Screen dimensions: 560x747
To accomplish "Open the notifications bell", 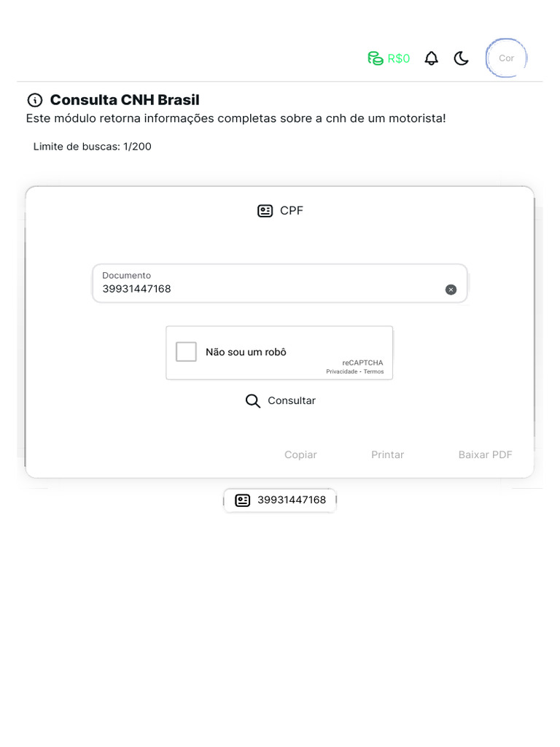I will 432,58.
